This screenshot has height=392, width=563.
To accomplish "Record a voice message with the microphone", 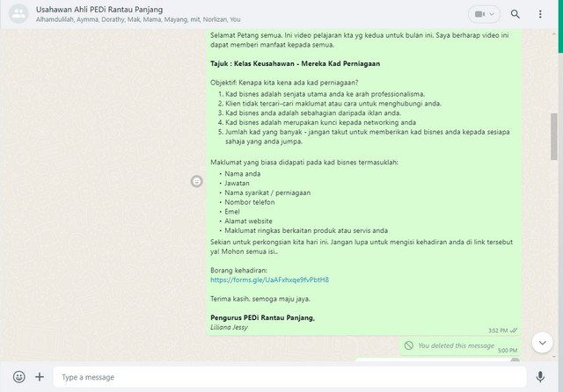I will tap(541, 376).
